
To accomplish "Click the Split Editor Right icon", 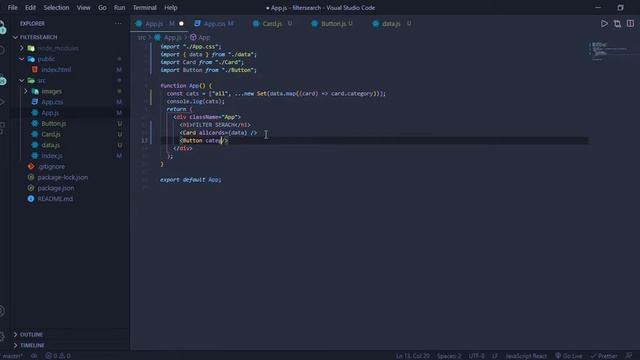I will (x=630, y=24).
